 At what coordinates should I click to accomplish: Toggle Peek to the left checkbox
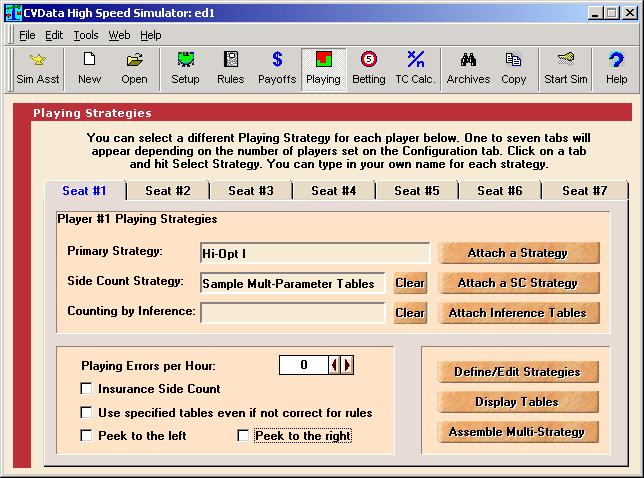(x=87, y=436)
